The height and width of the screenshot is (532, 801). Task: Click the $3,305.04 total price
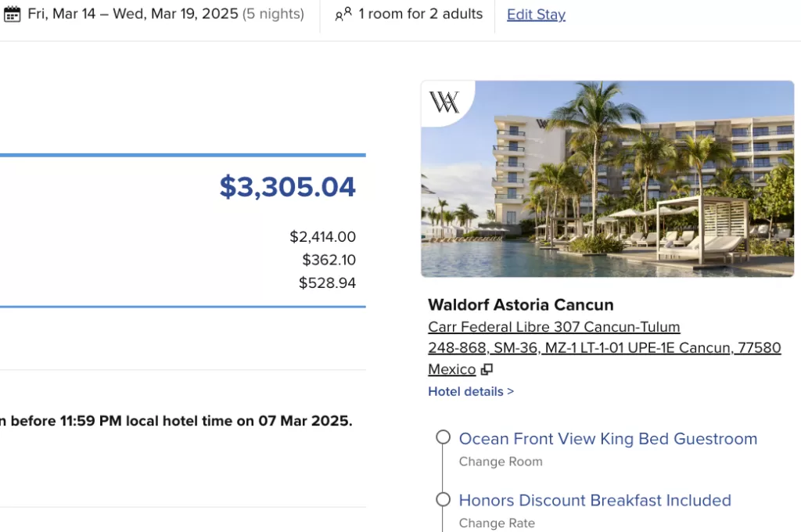[x=287, y=186]
